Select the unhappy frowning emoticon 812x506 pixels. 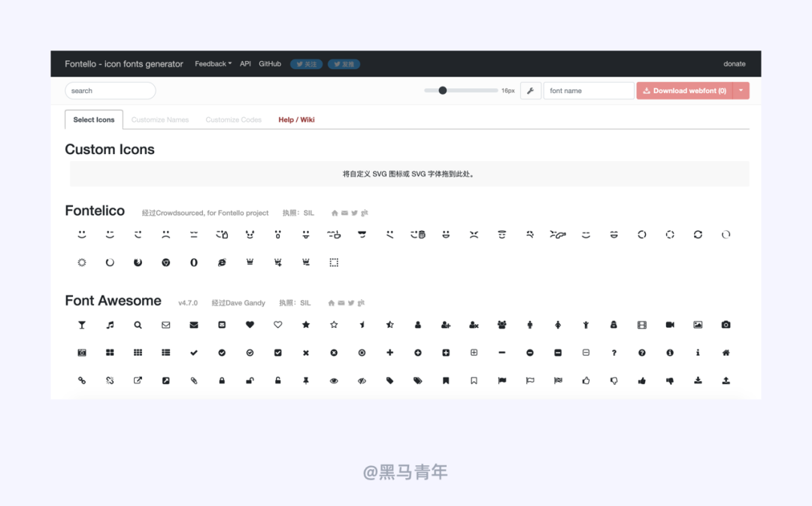(x=165, y=235)
